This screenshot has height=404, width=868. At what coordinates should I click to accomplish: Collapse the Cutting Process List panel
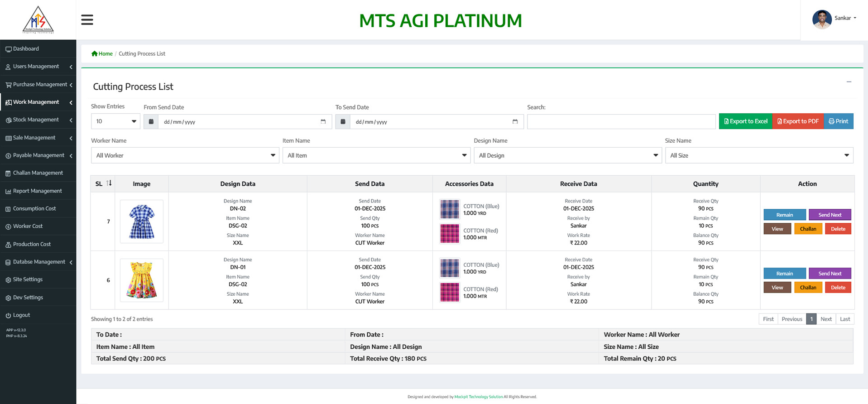(849, 82)
